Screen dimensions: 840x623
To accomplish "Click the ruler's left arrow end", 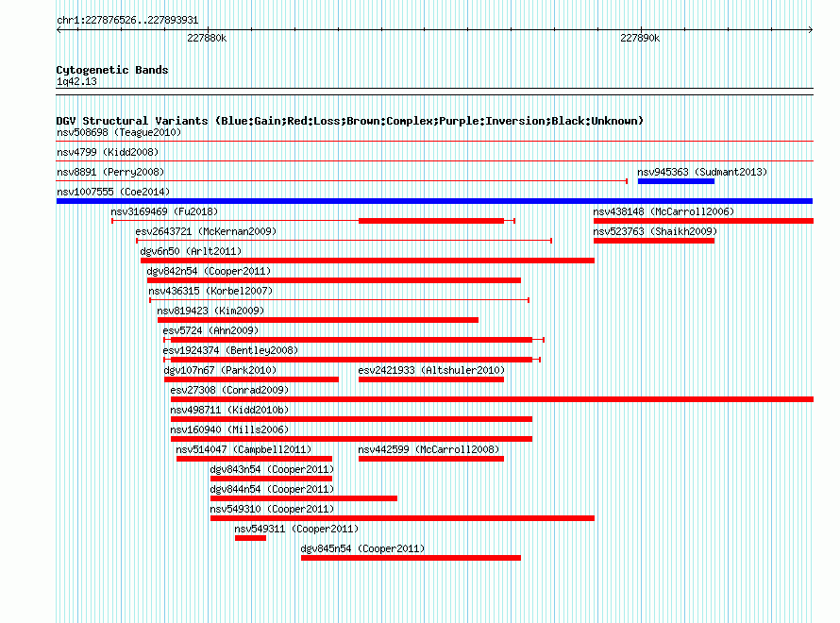I will (x=59, y=30).
